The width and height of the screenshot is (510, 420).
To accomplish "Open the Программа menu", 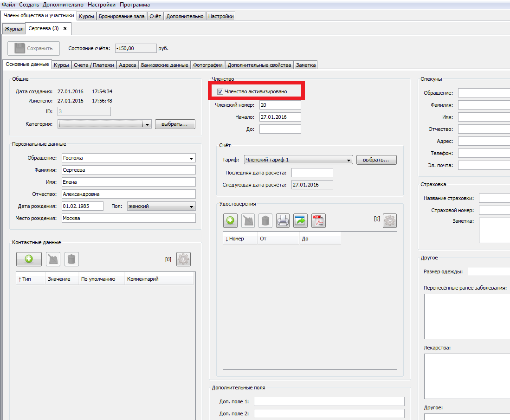I will (x=135, y=5).
